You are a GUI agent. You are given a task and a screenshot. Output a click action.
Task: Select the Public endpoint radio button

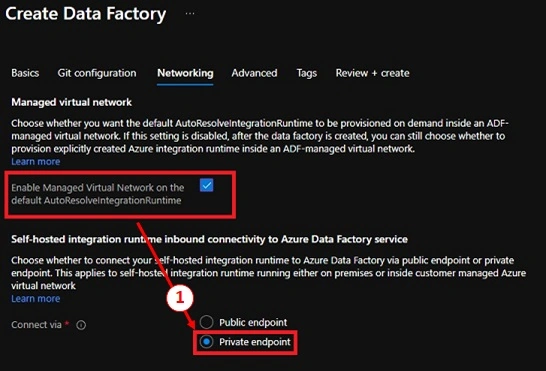click(206, 322)
